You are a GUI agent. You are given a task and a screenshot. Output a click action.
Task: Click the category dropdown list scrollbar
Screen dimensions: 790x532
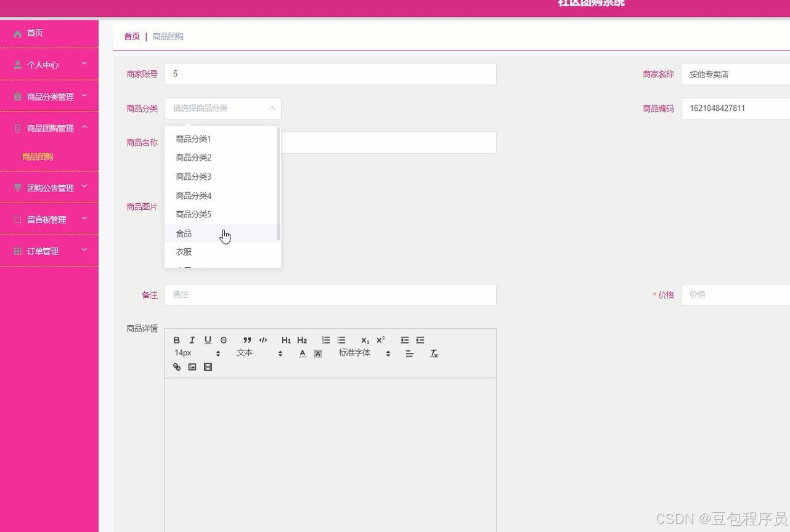click(279, 183)
